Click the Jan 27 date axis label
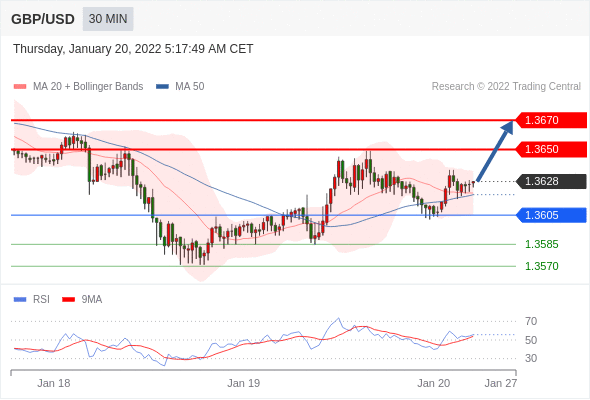Image resolution: width=590 pixels, height=400 pixels. [x=501, y=383]
